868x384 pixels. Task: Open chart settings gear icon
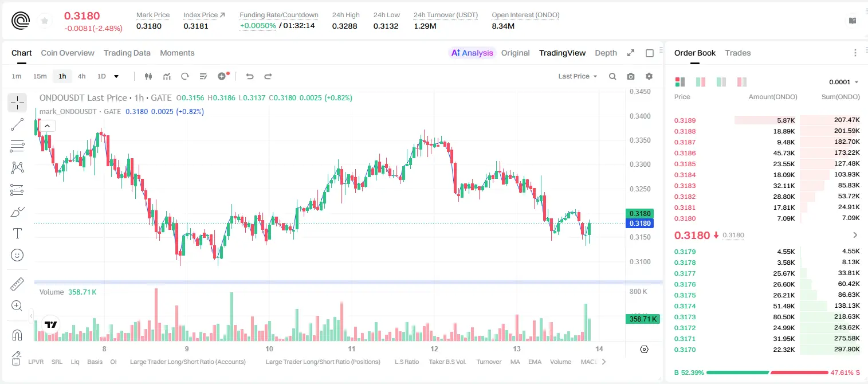point(649,76)
